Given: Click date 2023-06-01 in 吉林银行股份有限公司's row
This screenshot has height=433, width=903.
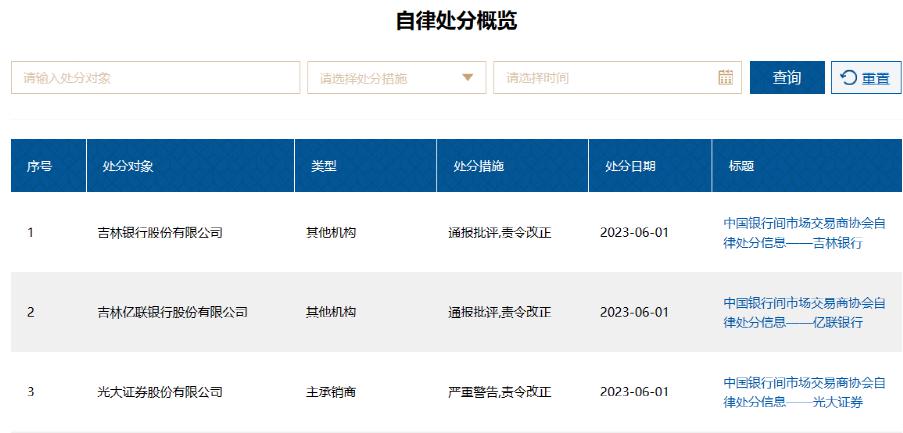Looking at the screenshot, I should click(634, 233).
